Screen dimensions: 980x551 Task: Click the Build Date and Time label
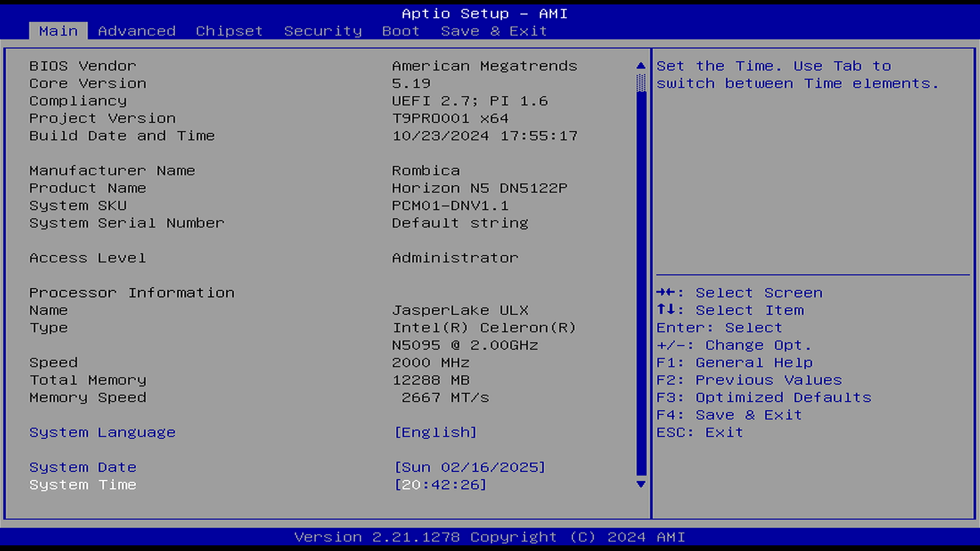coord(122,136)
